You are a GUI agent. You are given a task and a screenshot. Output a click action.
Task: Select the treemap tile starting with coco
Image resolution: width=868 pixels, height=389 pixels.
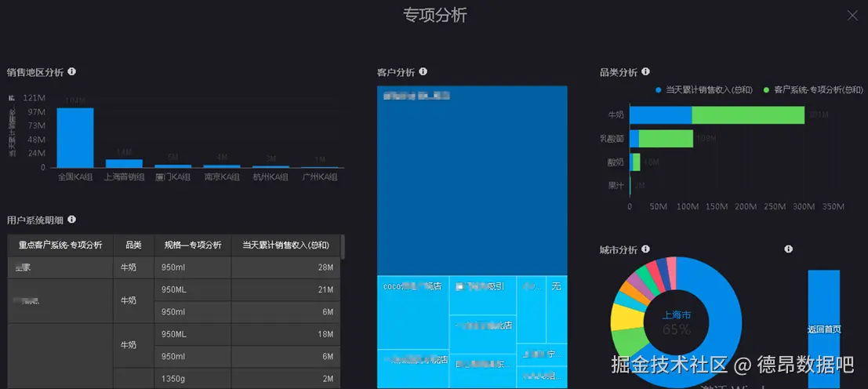pos(413,313)
